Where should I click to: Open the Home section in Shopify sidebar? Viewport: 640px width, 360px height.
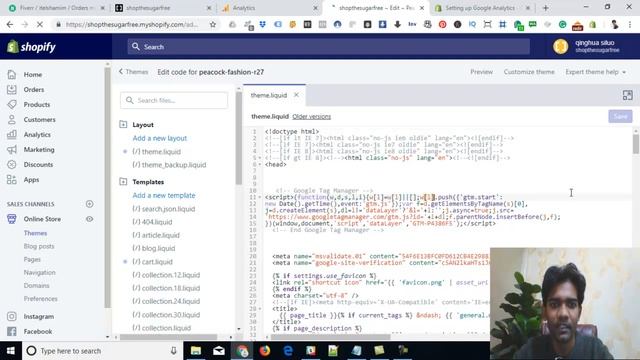tap(33, 75)
